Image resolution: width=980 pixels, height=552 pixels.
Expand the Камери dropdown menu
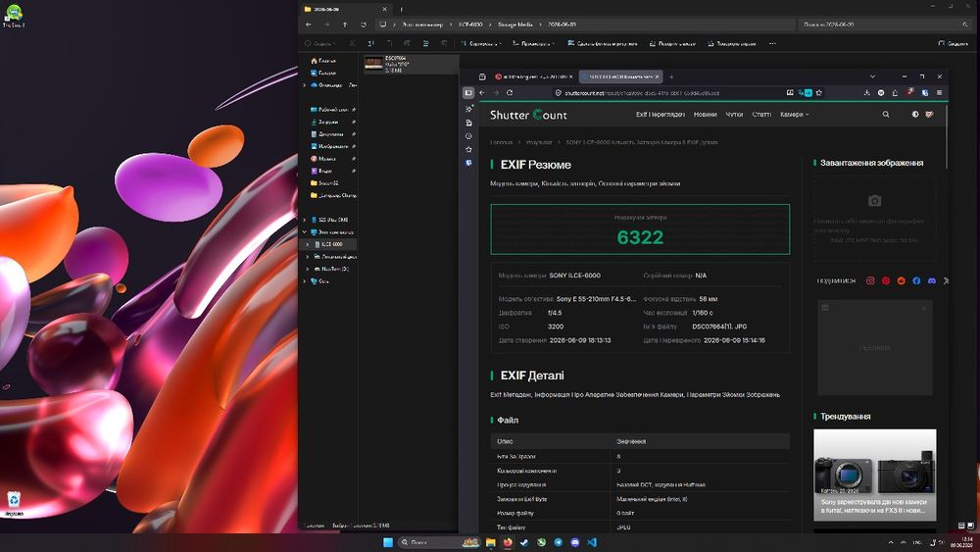795,115
